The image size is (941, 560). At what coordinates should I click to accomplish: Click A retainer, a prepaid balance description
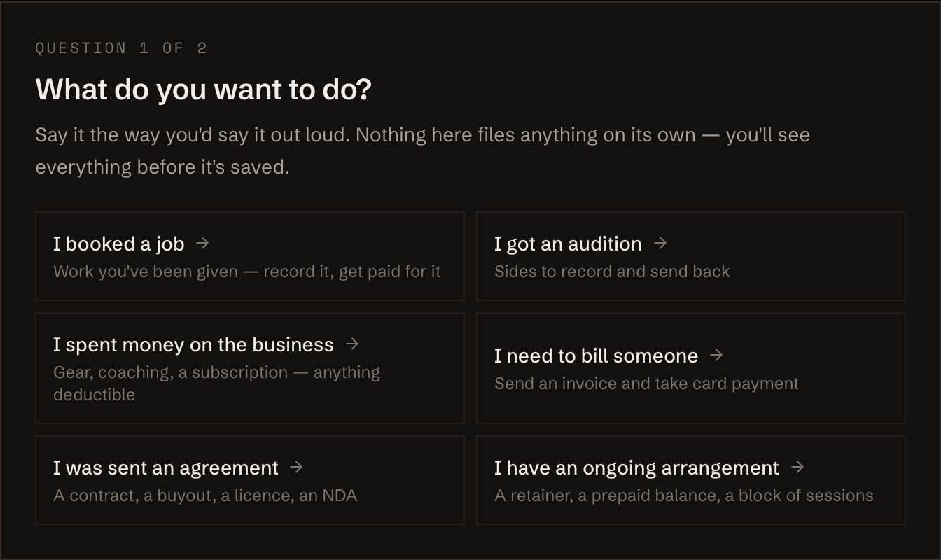click(x=684, y=496)
